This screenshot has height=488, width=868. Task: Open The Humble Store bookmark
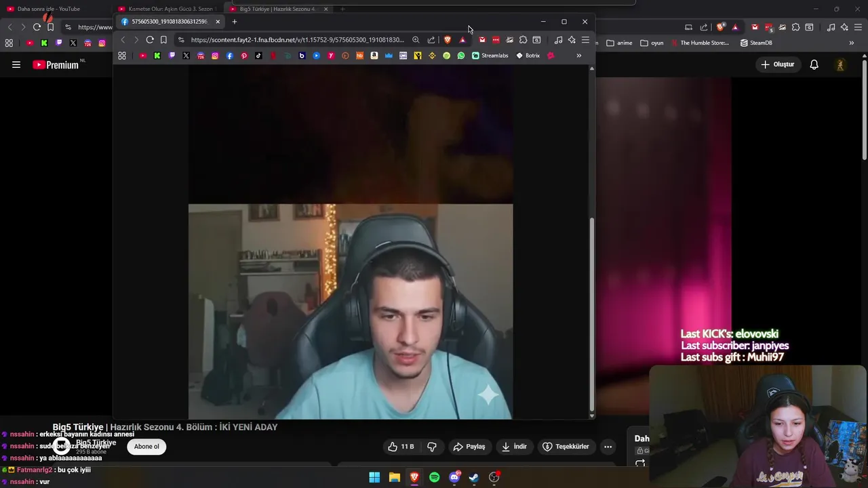click(700, 43)
